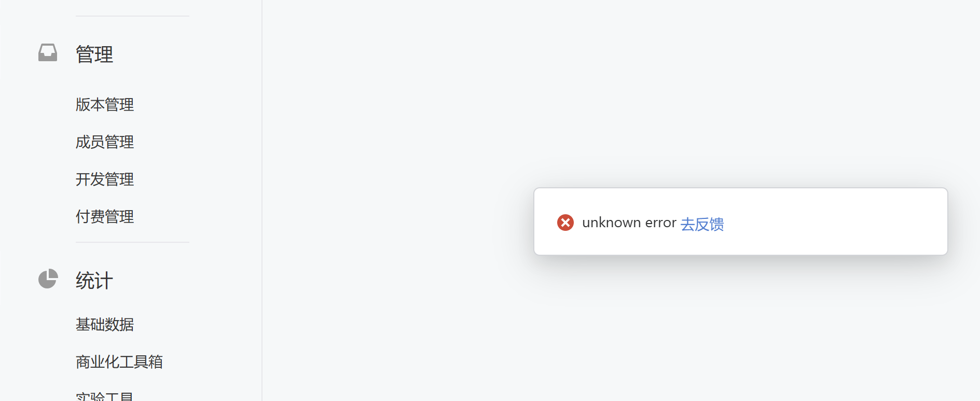Follow the 去反馈 feedback link
980x401 pixels.
pos(702,224)
